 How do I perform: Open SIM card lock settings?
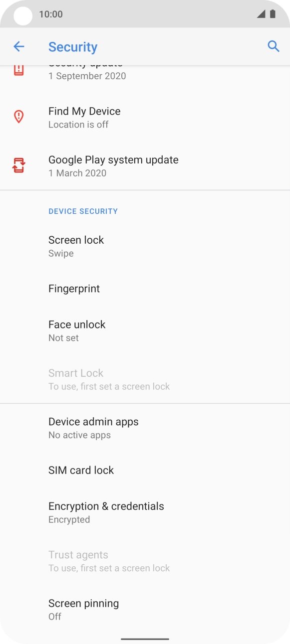pyautogui.click(x=81, y=470)
